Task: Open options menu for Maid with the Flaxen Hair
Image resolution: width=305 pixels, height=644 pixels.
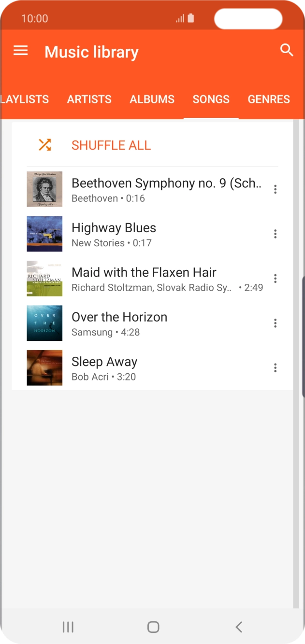Action: (x=275, y=279)
